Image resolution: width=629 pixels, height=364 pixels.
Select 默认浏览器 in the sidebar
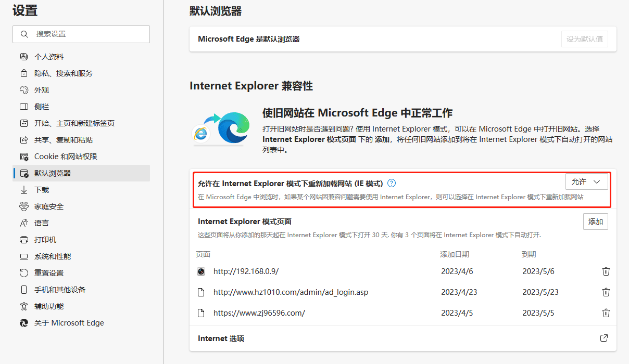(81, 173)
